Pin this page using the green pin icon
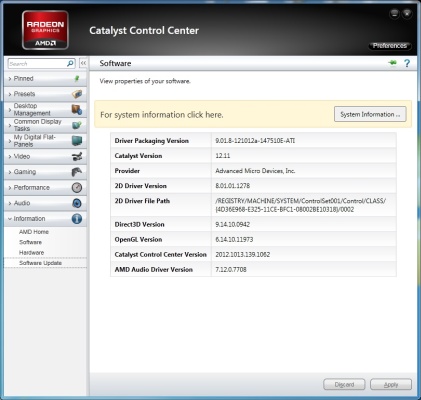421x400 pixels. tap(393, 63)
